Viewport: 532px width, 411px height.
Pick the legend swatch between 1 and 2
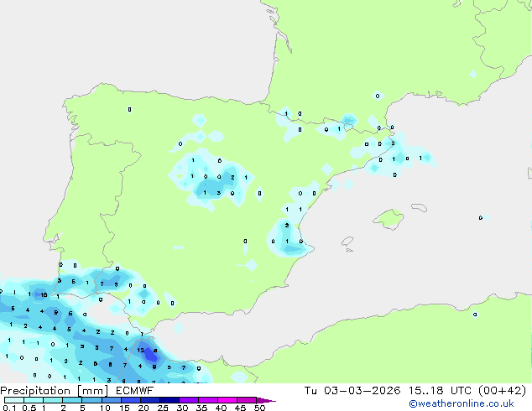(53, 400)
